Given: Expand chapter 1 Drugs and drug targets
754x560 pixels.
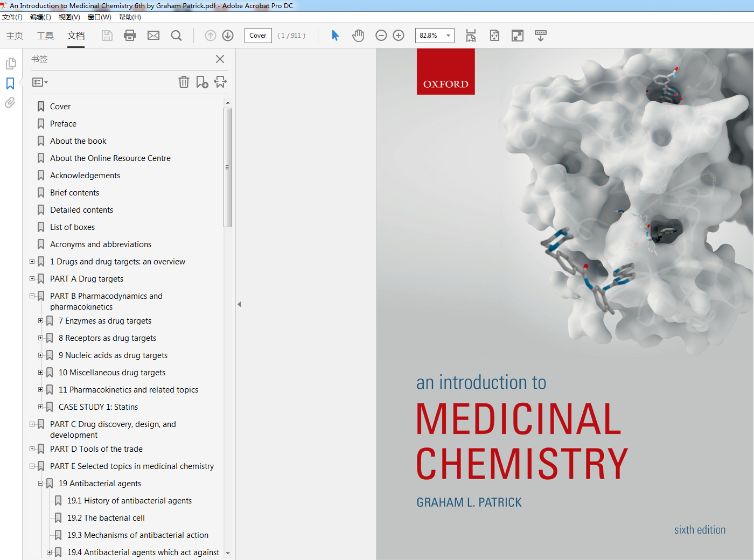Looking at the screenshot, I should (32, 262).
